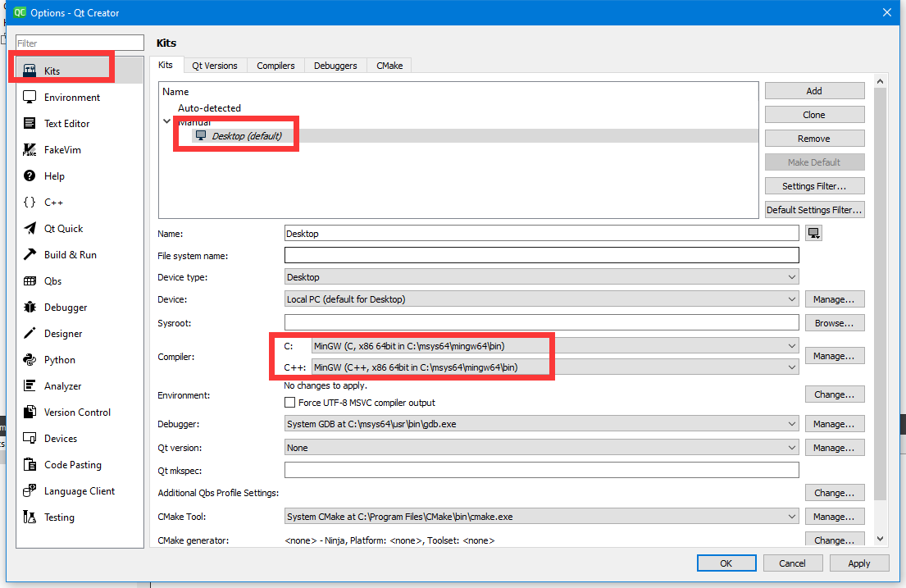
Task: Select the Environment monitor icon in sidebar
Action: [x=30, y=98]
